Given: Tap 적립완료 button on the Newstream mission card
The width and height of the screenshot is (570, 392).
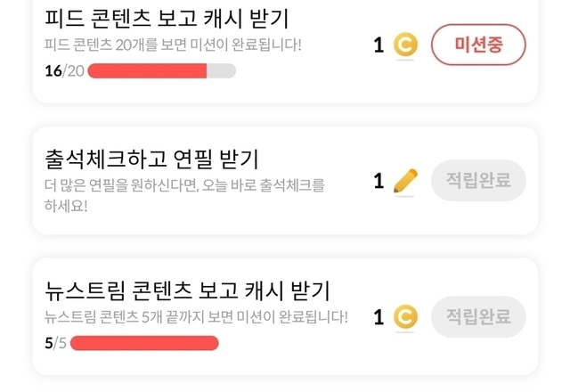Looking at the screenshot, I should click(478, 317).
